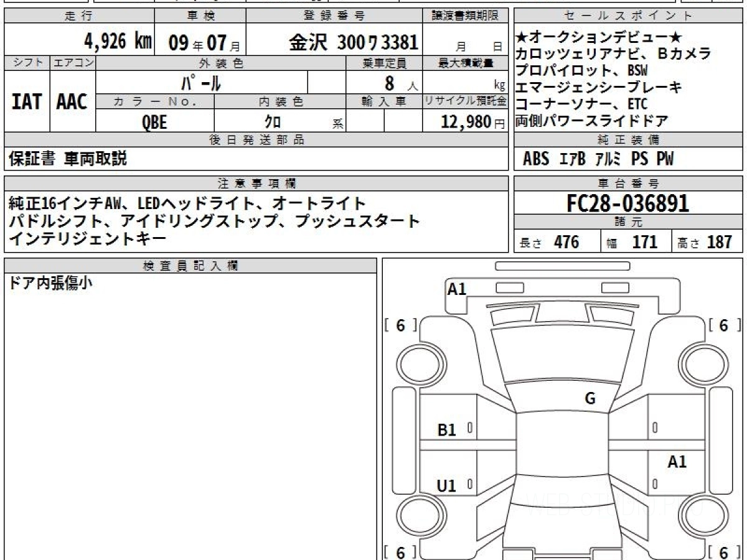Click the 保証書 車両取説 parts text
The width and height of the screenshot is (747, 560).
point(68,159)
